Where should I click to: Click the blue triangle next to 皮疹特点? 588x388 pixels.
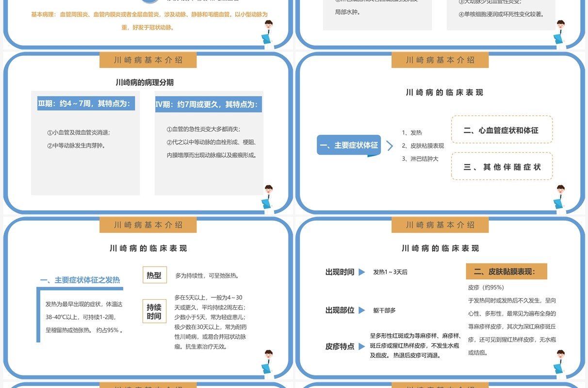[362, 346]
